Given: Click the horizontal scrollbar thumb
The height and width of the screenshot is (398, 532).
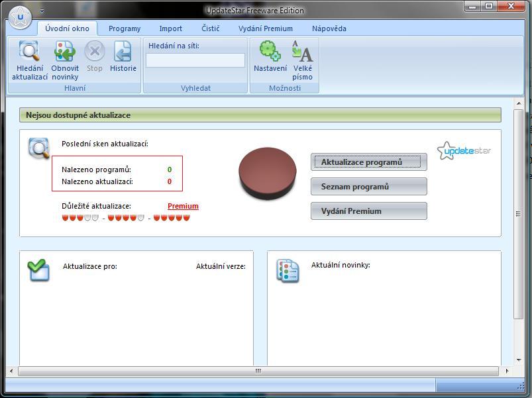Looking at the screenshot, I should pos(258,371).
